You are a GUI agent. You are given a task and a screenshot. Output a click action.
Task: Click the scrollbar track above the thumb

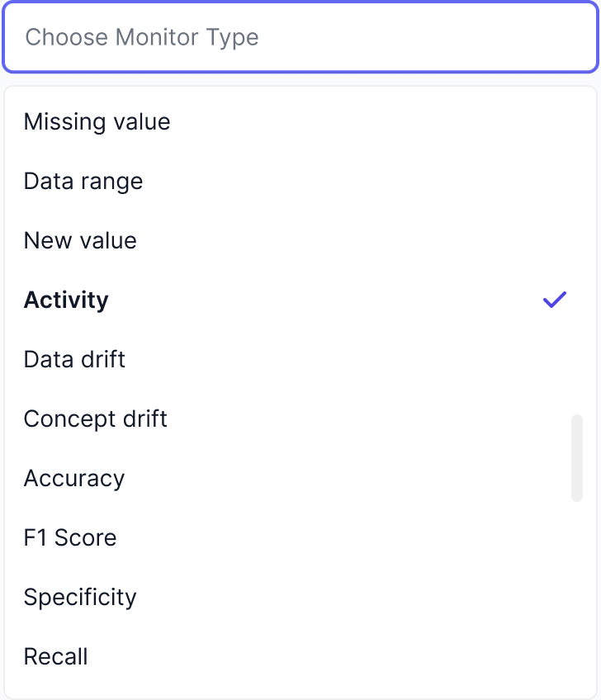[577, 248]
